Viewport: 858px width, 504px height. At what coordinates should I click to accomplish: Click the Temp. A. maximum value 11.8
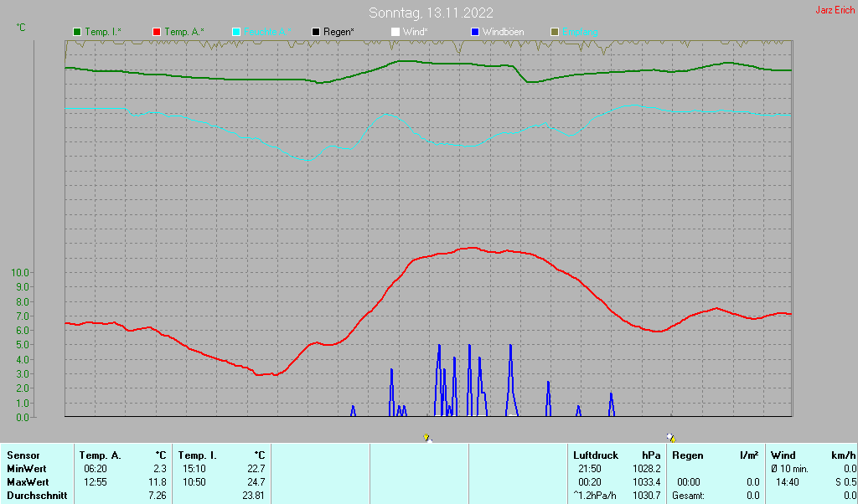pos(158,482)
